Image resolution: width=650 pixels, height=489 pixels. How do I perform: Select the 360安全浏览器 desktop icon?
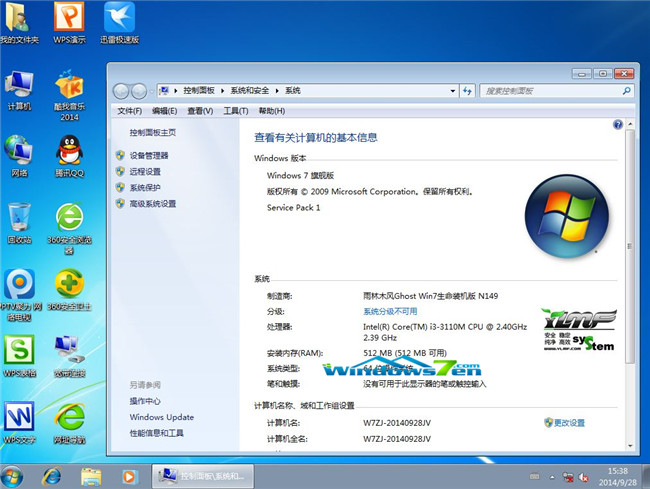coord(69,229)
